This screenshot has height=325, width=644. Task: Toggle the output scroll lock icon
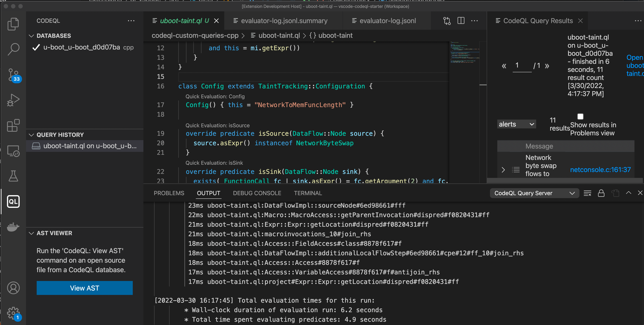pos(601,193)
